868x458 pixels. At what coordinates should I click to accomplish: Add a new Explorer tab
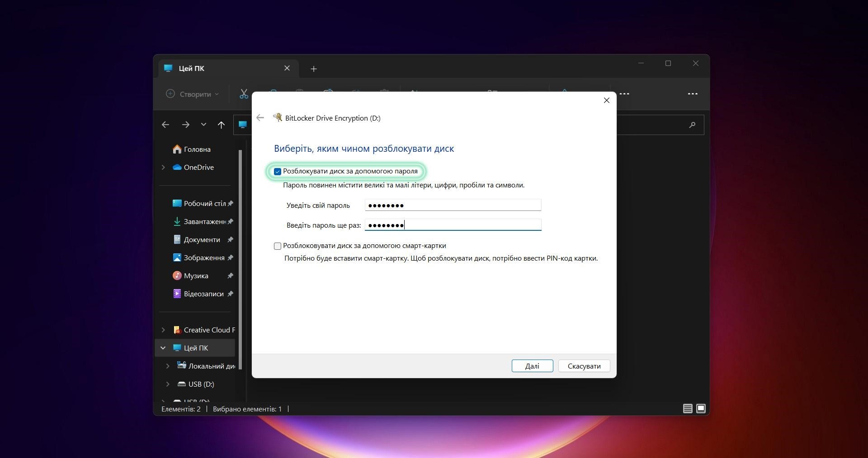314,69
